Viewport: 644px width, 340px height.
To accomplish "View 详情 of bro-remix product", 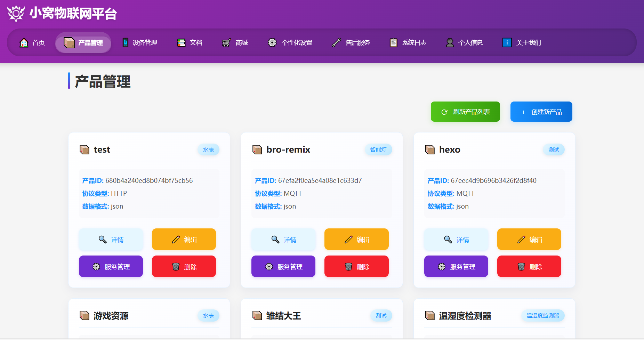I will click(x=283, y=239).
